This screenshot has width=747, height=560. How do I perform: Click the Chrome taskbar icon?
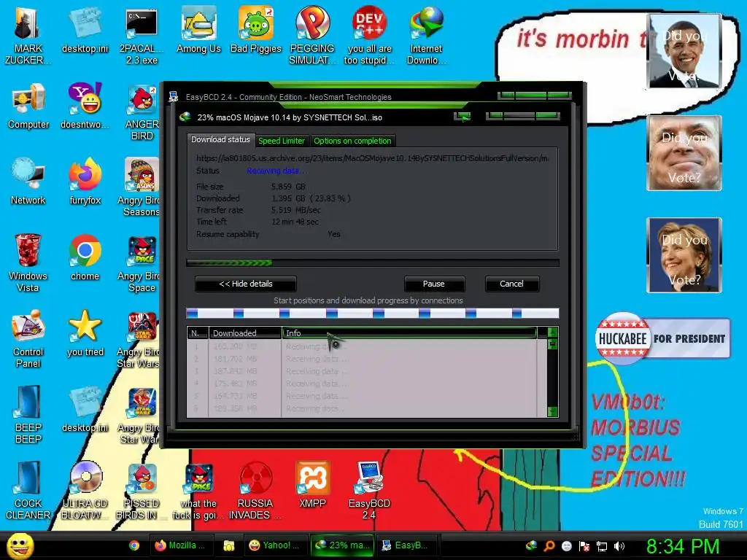(x=134, y=545)
